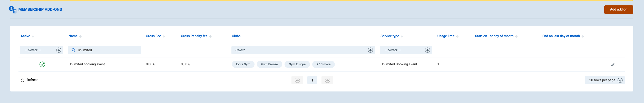Click the edit pencil icon for Unlimited booking event

613,65
